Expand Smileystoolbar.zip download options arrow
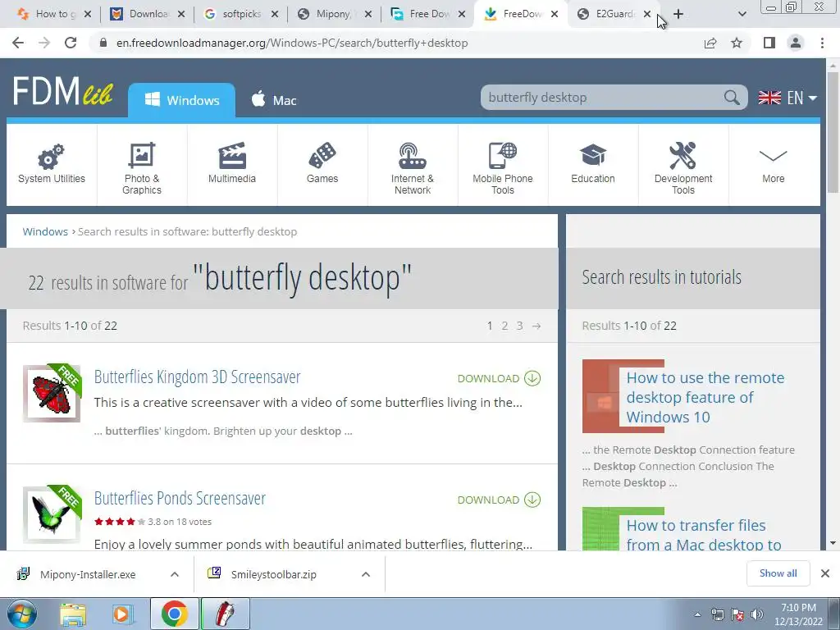The height and width of the screenshot is (630, 840). (x=366, y=574)
